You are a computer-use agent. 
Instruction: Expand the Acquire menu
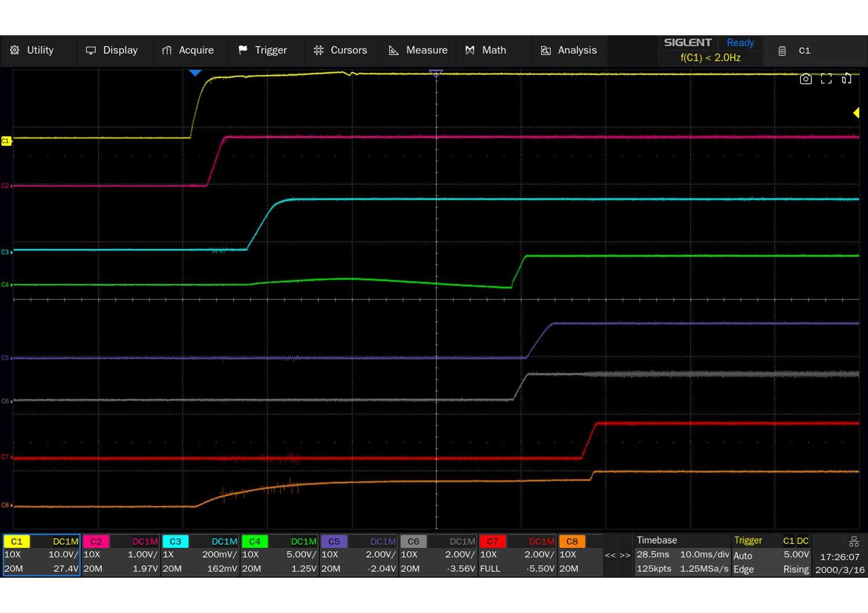pyautogui.click(x=188, y=50)
